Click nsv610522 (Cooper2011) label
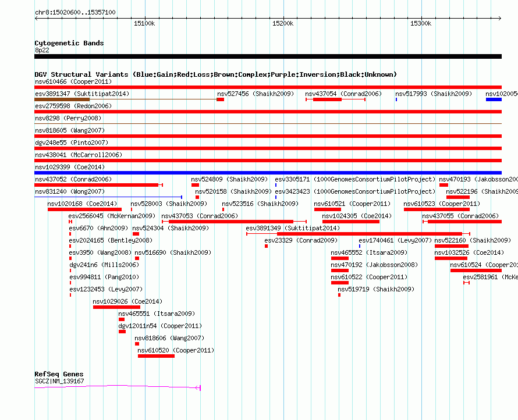This screenshot has width=518, height=420. point(369,277)
